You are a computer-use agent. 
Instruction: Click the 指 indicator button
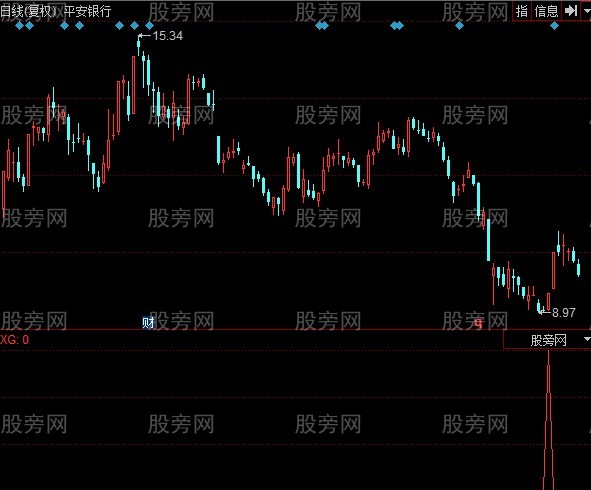[522, 11]
